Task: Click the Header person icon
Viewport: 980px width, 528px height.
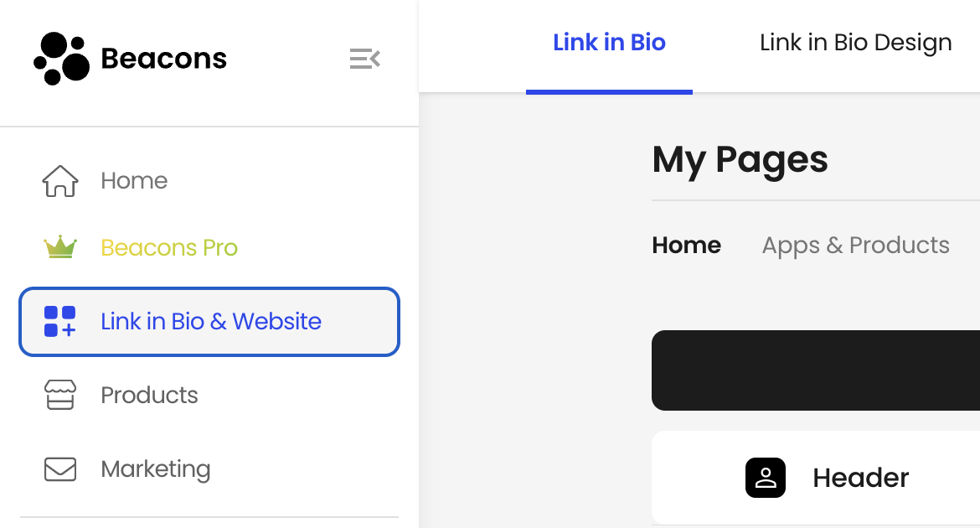Action: [x=766, y=478]
